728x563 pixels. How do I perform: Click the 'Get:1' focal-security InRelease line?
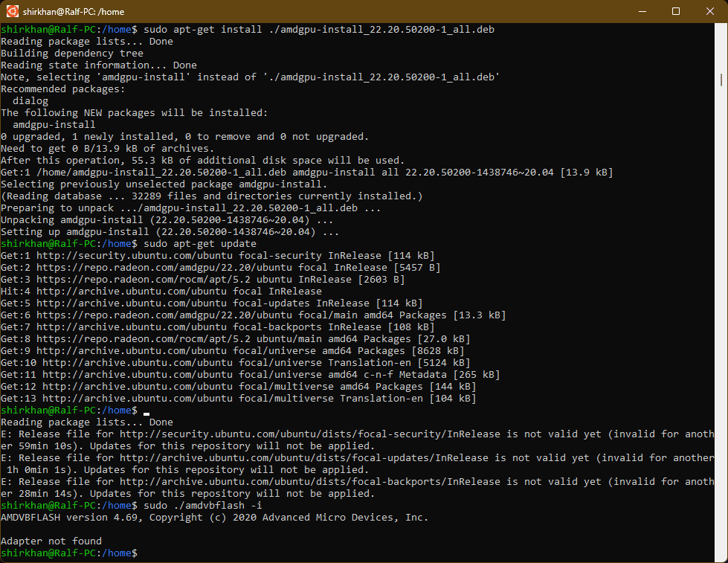click(x=218, y=256)
